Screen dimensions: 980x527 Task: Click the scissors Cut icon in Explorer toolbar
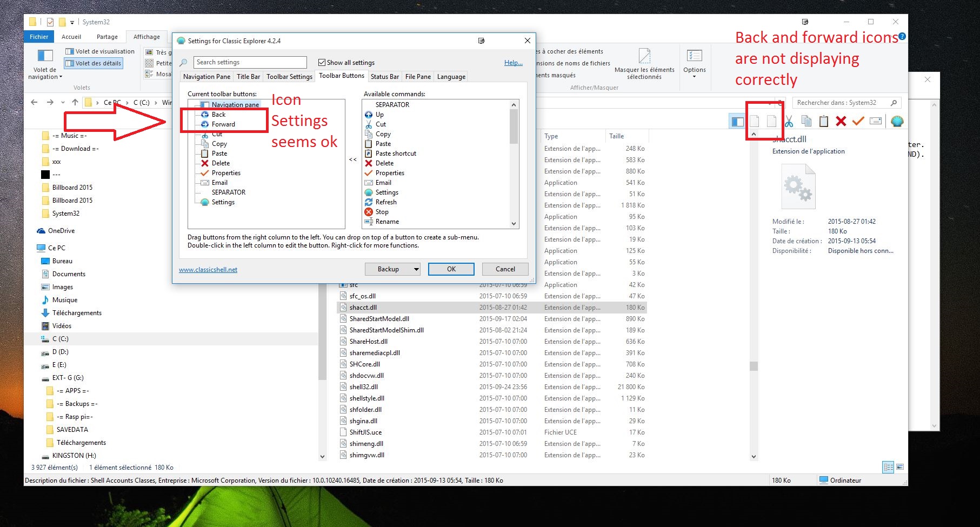789,121
